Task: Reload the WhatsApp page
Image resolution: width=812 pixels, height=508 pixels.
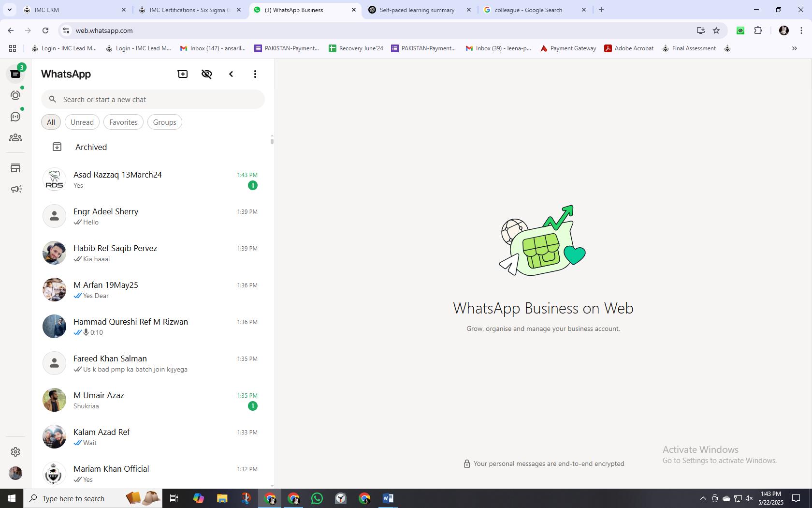Action: click(x=45, y=30)
